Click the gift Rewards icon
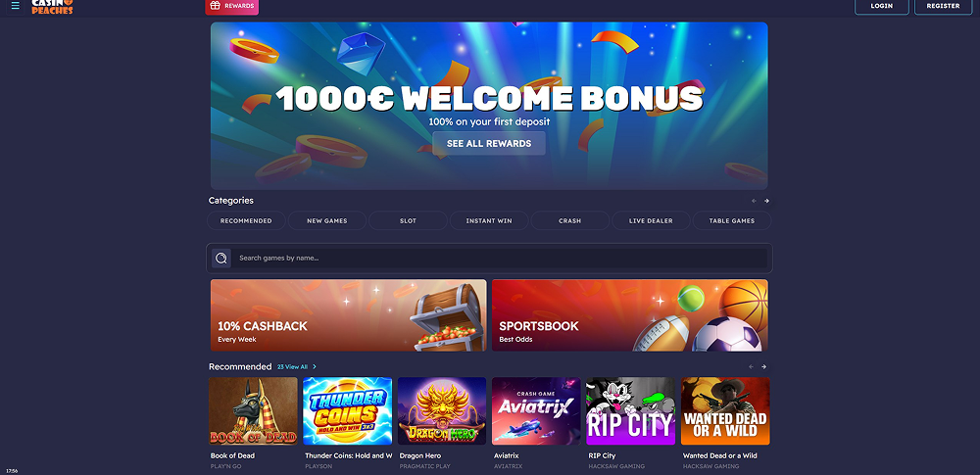The height and width of the screenshot is (475, 980). [x=215, y=6]
